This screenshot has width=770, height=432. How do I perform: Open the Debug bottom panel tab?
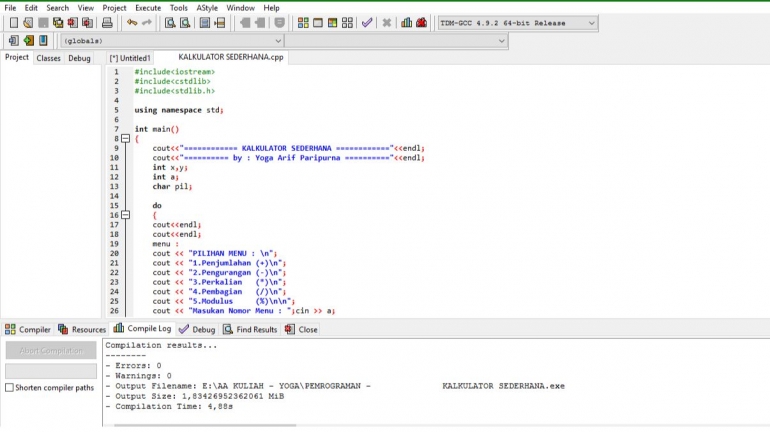click(x=197, y=329)
